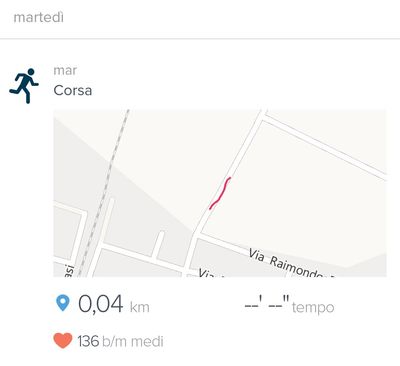The image size is (400, 366).
Task: Open the run route map thumbnail
Action: (220, 193)
